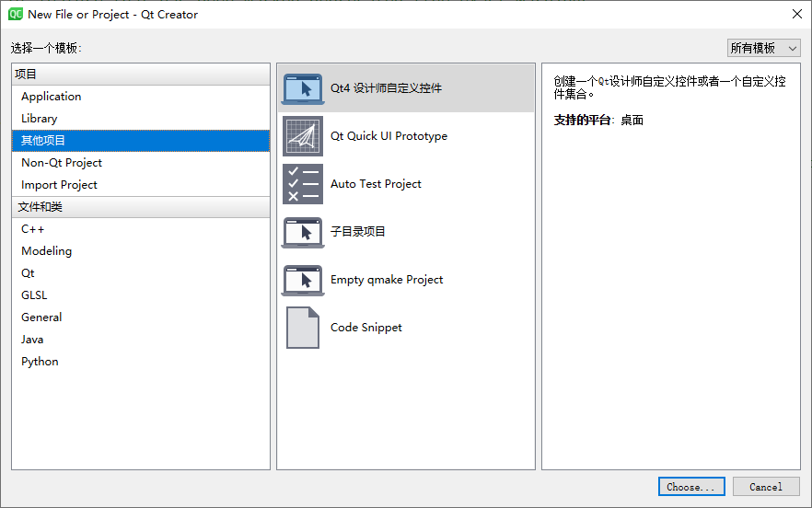Select the Modeling category
The height and width of the screenshot is (508, 812).
pyautogui.click(x=141, y=251)
